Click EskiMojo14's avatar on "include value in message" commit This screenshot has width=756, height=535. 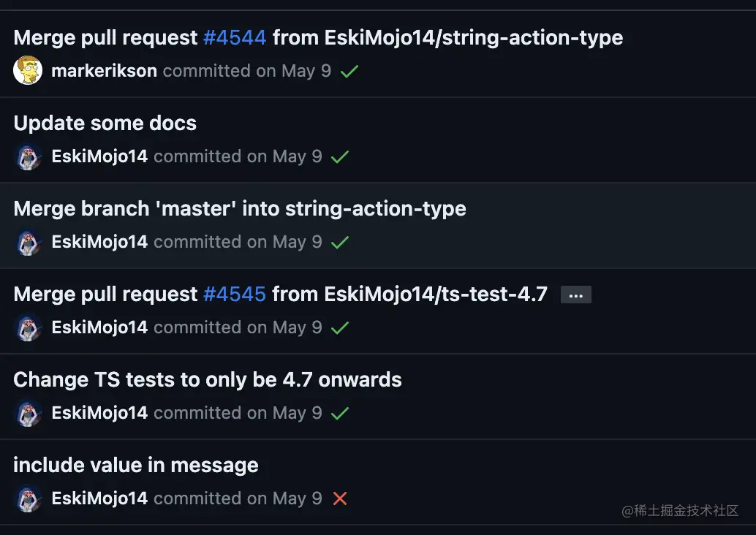tap(28, 498)
